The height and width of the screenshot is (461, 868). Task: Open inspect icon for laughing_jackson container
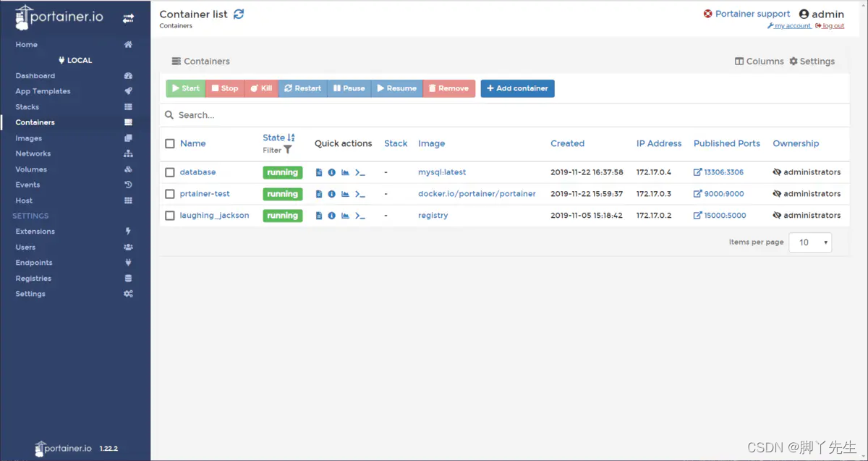coord(331,216)
